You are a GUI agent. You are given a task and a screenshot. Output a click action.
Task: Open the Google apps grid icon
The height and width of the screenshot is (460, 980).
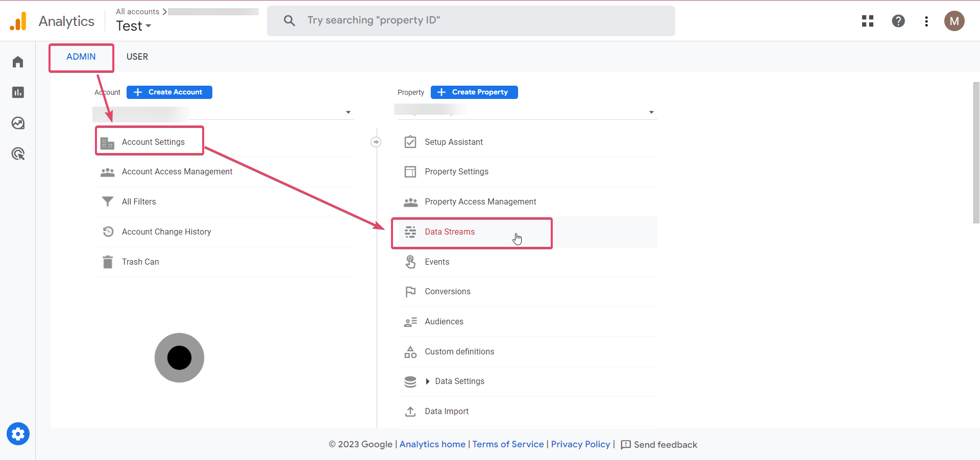tap(868, 21)
